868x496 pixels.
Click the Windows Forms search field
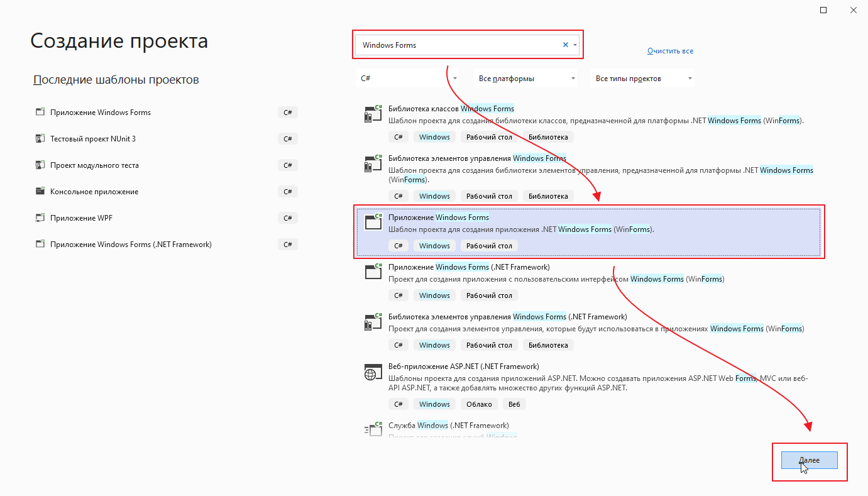(x=459, y=45)
